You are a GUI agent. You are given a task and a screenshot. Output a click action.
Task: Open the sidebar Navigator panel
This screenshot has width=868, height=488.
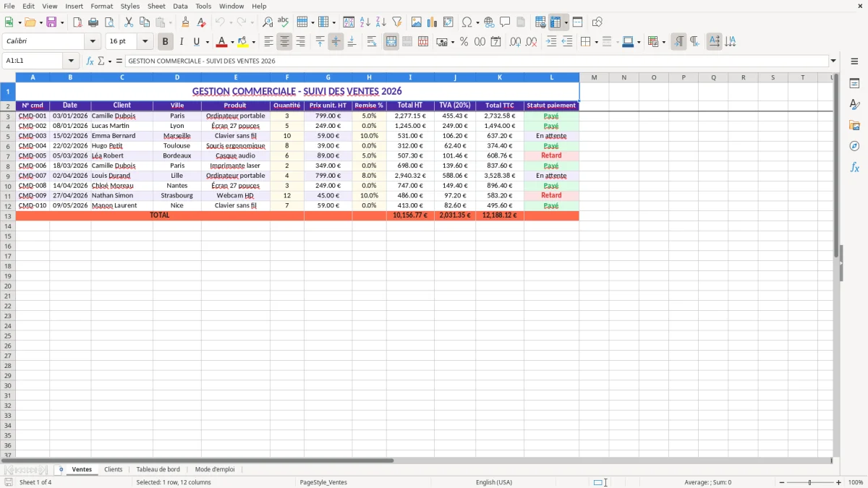coord(854,146)
